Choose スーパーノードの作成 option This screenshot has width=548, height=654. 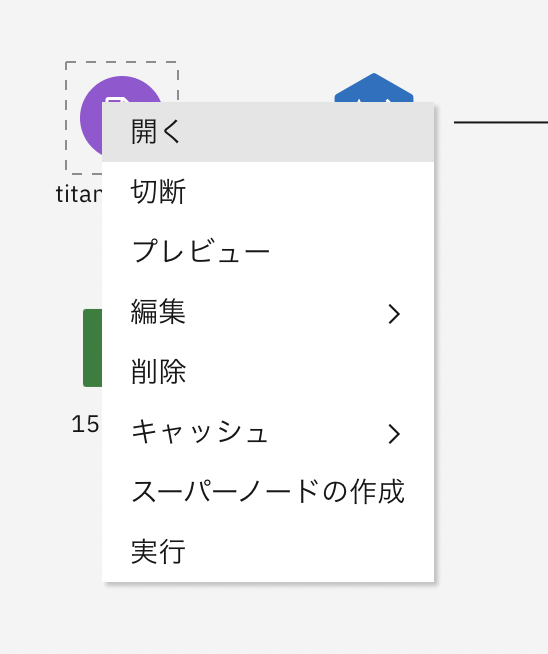268,491
